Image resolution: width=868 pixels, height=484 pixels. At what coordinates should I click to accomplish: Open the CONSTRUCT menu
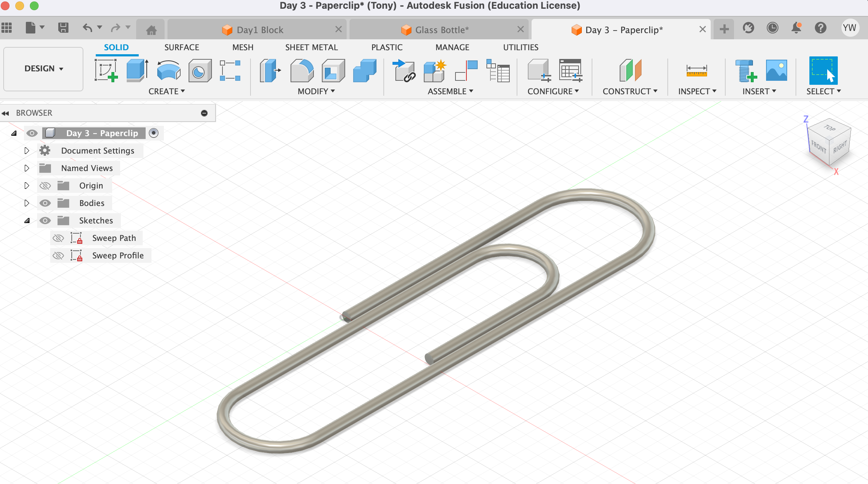pos(630,91)
